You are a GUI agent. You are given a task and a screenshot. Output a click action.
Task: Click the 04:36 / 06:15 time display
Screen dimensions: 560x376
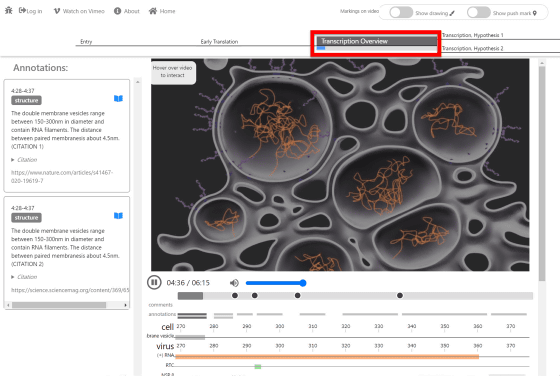point(188,283)
